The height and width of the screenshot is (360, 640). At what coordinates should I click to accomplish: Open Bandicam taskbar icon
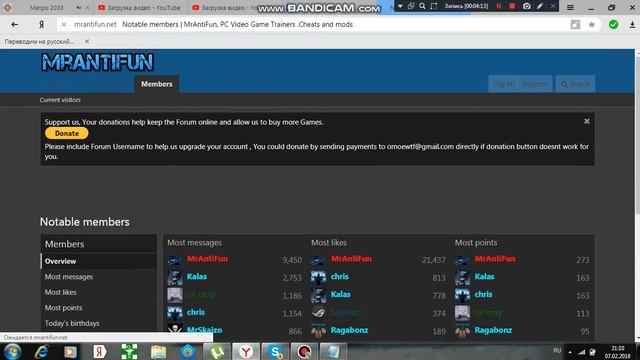[x=304, y=352]
